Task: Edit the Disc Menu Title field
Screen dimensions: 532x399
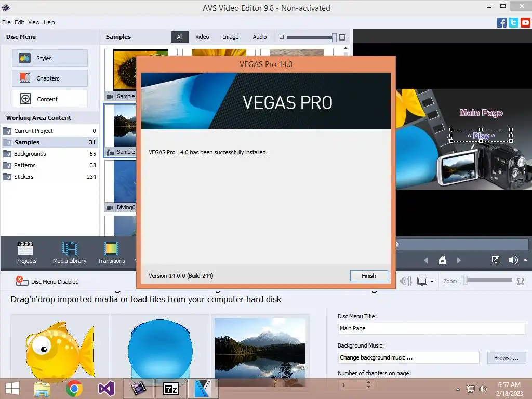Action: point(432,328)
